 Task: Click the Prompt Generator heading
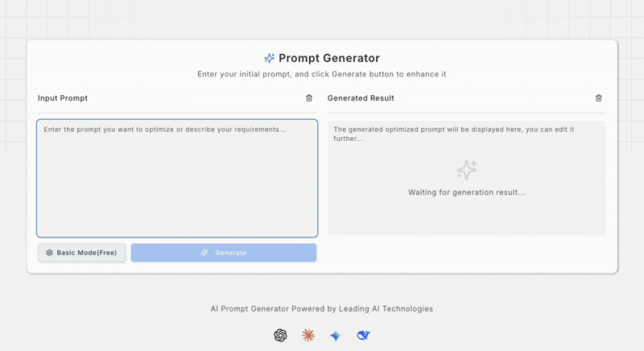[x=329, y=58]
